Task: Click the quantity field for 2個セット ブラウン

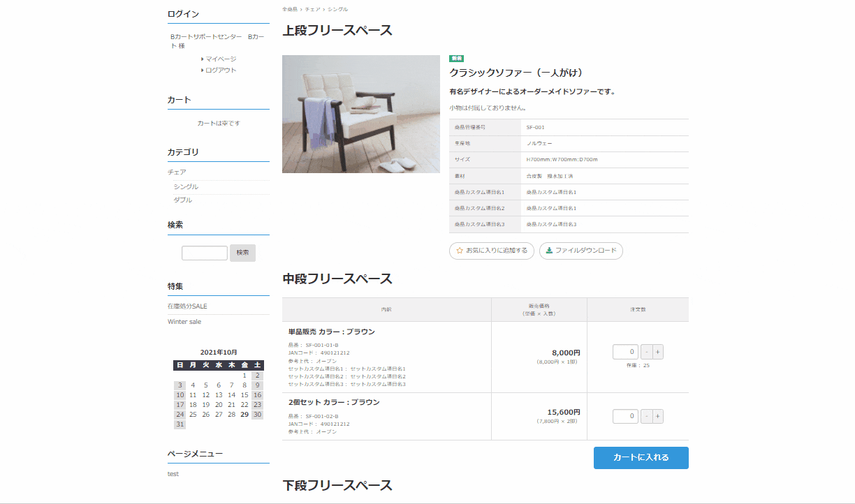Action: click(625, 417)
